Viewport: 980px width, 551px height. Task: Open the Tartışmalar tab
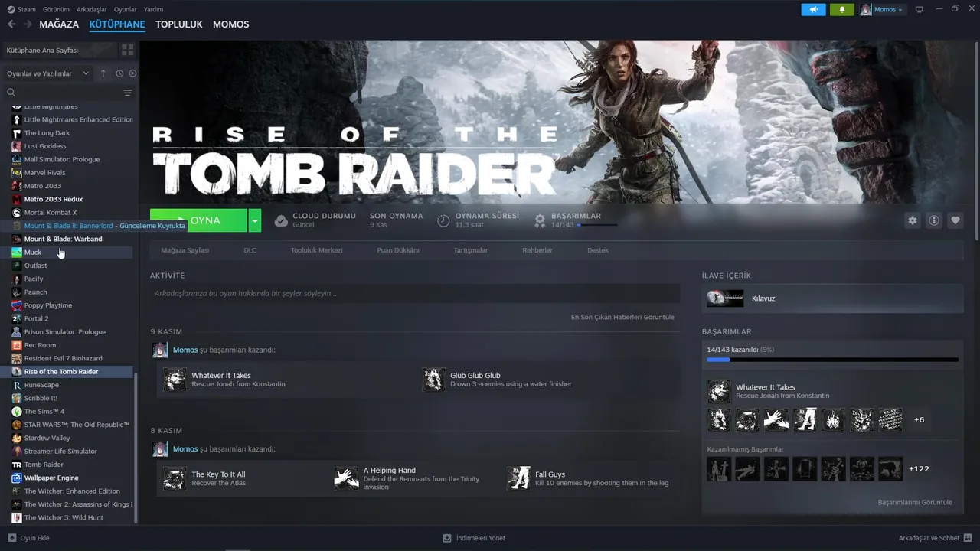tap(470, 250)
